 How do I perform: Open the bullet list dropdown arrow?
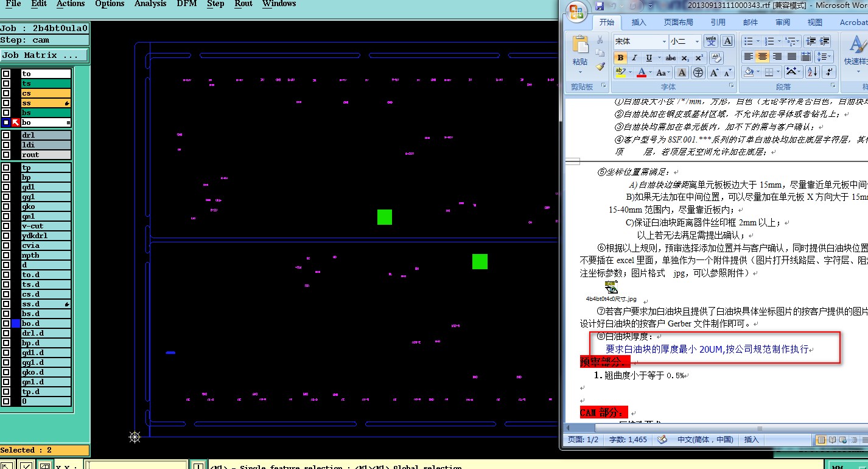pos(758,41)
